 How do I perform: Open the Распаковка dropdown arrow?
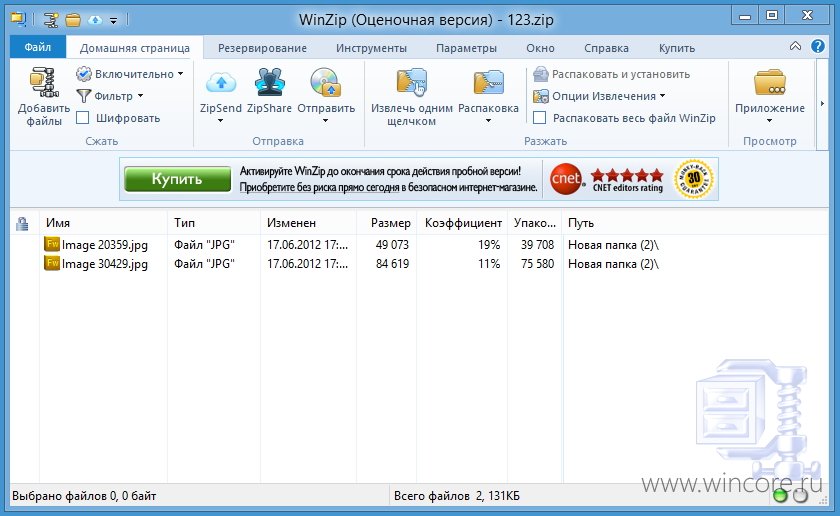coord(489,121)
